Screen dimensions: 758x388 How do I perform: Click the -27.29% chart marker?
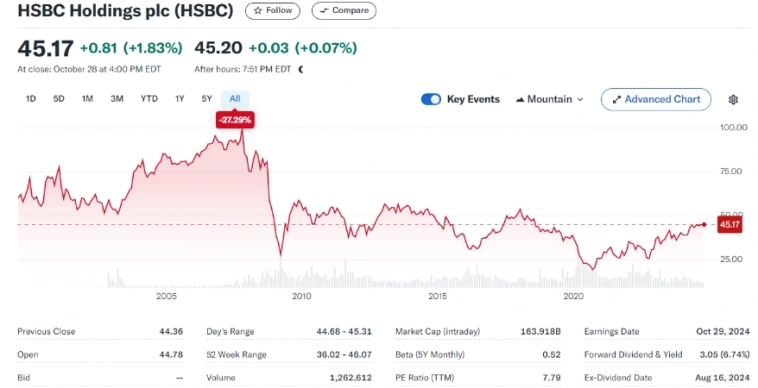coord(235,120)
